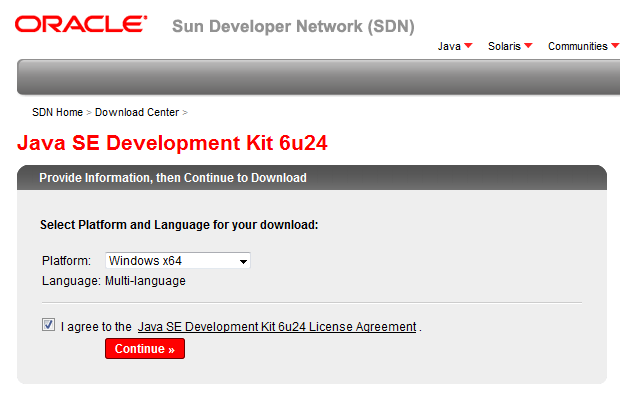Open Java SE Development Kit 6u24 License Agreement

tap(277, 327)
